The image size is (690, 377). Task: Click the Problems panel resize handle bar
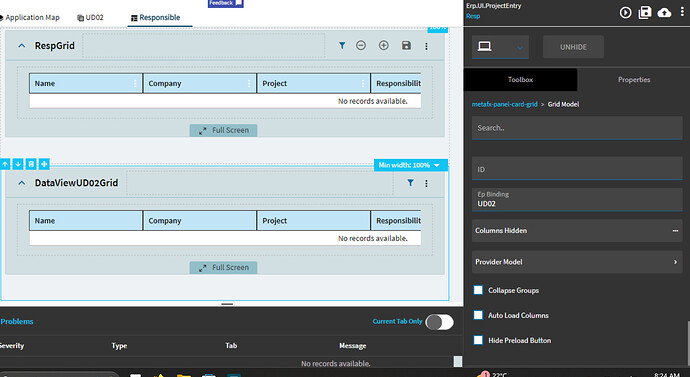pyautogui.click(x=227, y=304)
